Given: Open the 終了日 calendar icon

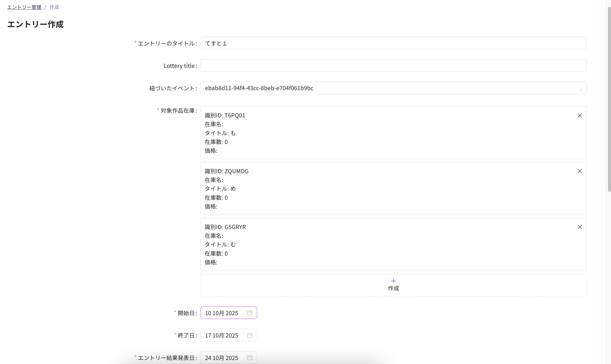Looking at the screenshot, I should 250,335.
